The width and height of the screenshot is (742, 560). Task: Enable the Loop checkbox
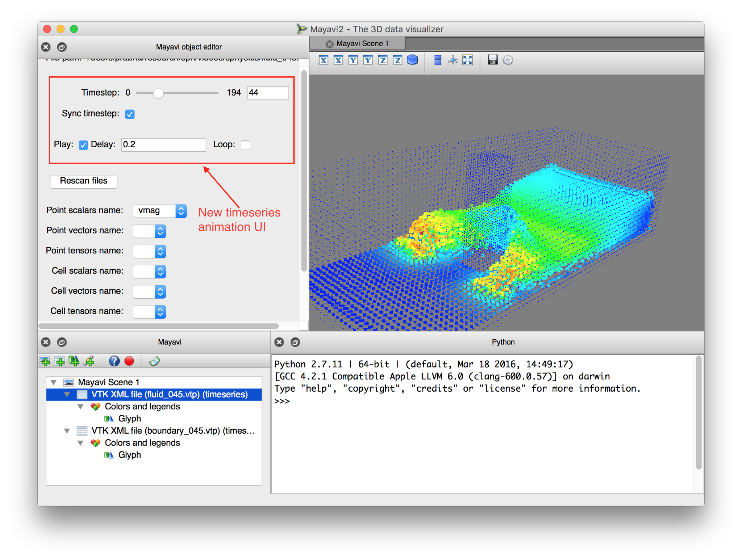[x=246, y=145]
